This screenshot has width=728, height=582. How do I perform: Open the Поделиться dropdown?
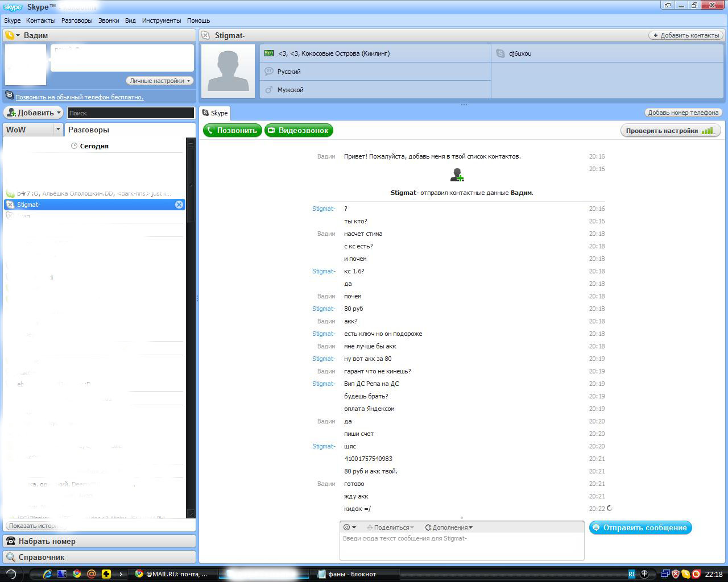tap(390, 527)
